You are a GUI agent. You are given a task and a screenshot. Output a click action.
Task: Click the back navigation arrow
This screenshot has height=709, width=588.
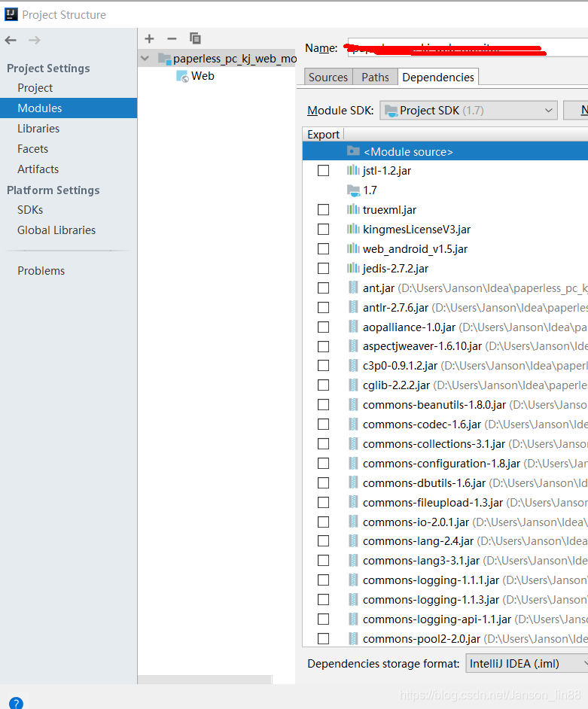click(x=11, y=40)
